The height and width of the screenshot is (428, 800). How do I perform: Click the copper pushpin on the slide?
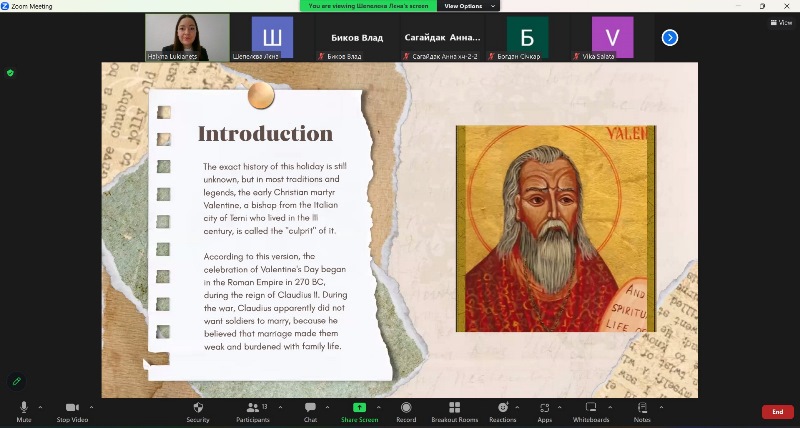pyautogui.click(x=261, y=95)
